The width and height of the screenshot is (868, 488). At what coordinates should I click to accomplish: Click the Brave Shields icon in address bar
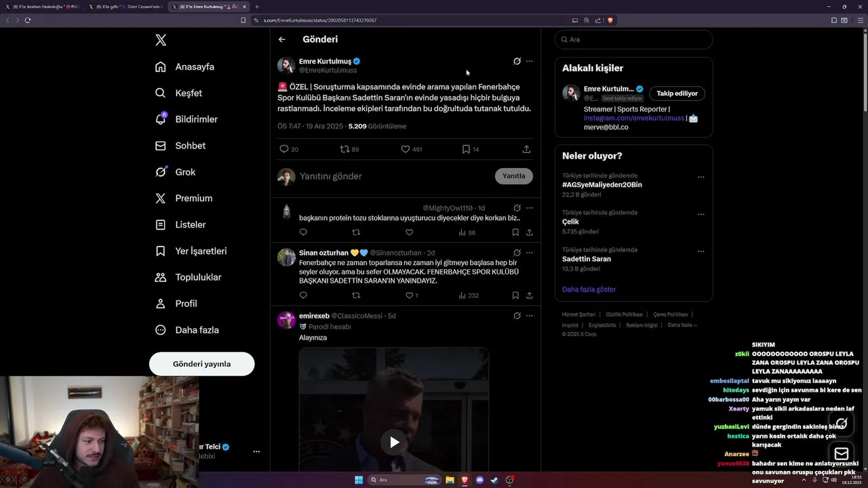pos(610,20)
